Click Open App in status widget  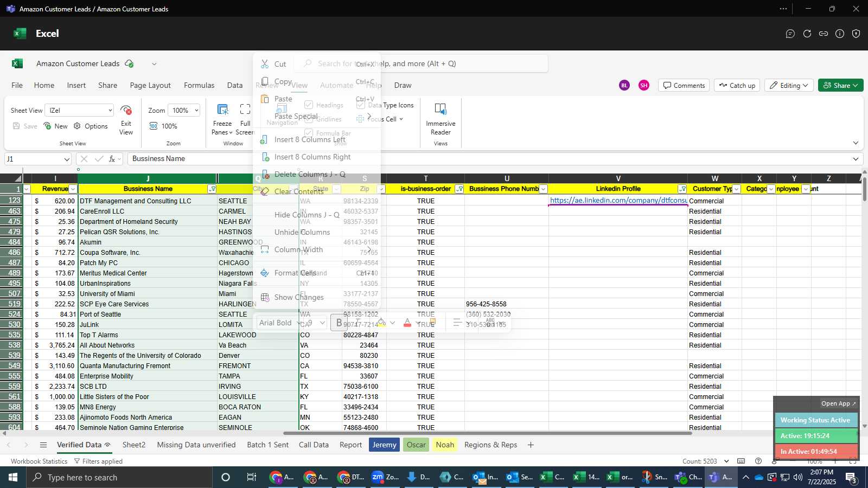click(x=838, y=403)
